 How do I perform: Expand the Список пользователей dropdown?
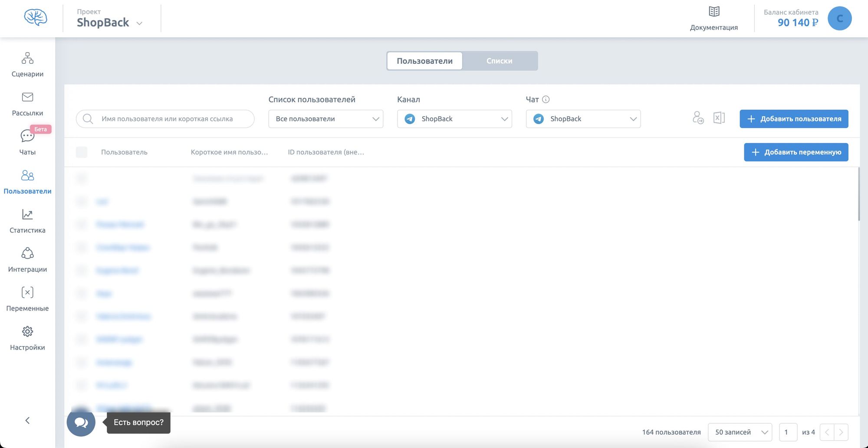click(x=326, y=119)
